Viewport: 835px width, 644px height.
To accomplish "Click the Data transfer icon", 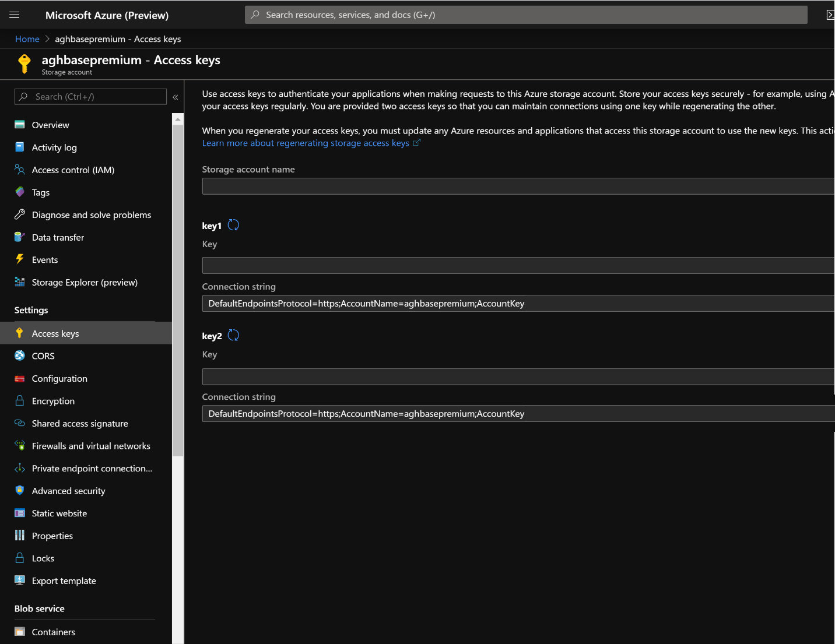I will coord(19,237).
